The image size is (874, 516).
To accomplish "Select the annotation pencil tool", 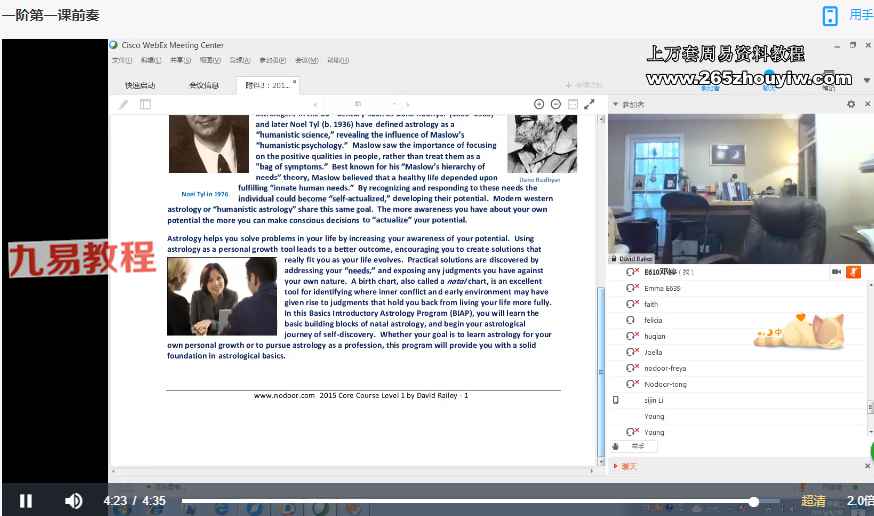I will 123,104.
